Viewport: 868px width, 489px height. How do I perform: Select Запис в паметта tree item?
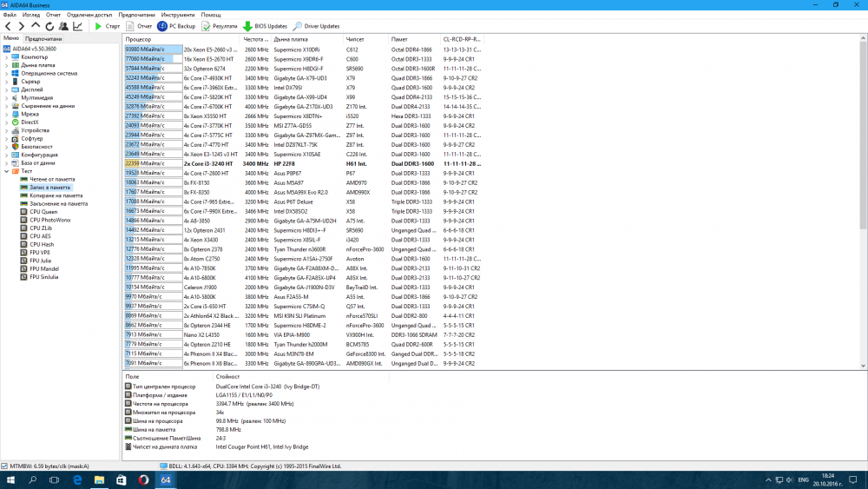(49, 188)
